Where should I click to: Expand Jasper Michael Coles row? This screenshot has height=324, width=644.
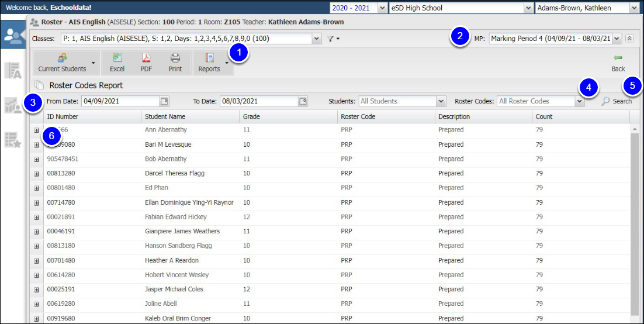(x=37, y=289)
